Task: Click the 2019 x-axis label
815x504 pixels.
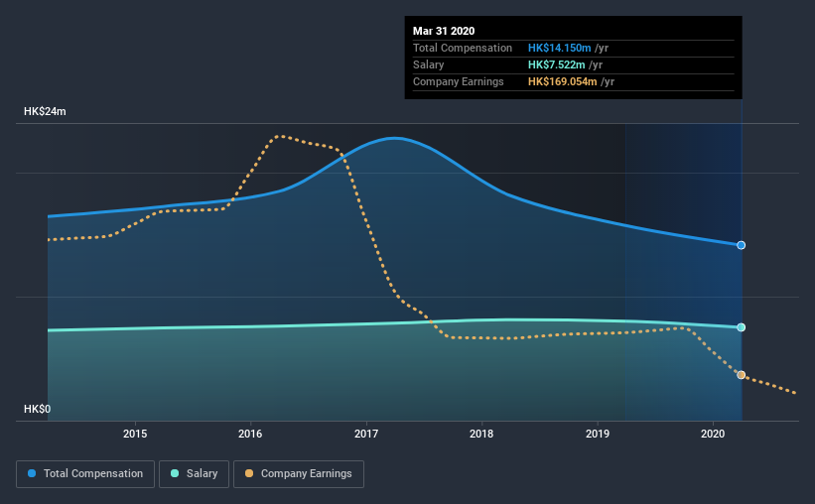Action: (598, 434)
